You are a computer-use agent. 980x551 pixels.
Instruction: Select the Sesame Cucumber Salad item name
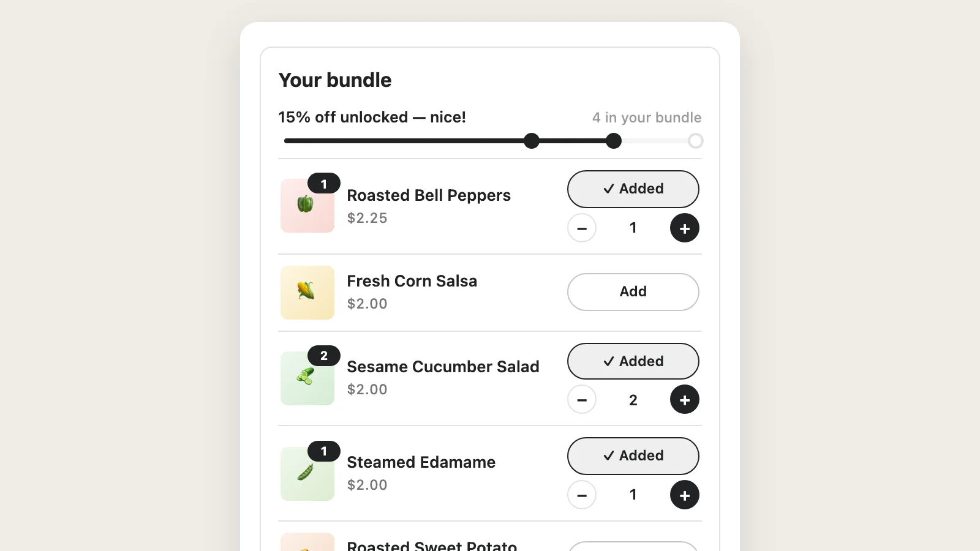443,367
